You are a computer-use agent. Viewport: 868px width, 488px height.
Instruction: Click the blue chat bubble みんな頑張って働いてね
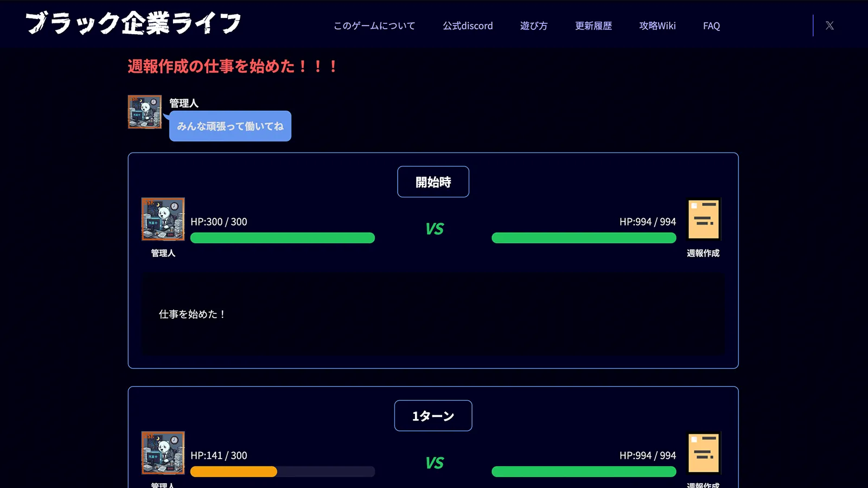click(x=229, y=126)
